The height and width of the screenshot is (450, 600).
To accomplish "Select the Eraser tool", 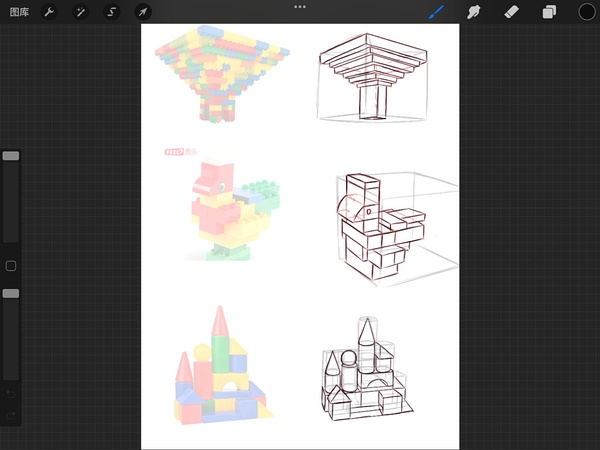I will [x=512, y=12].
